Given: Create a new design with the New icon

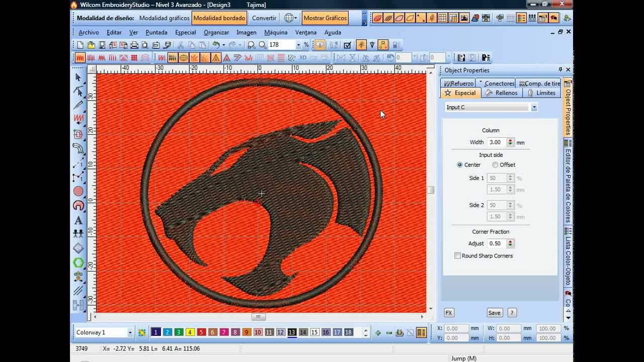Looking at the screenshot, I should [80, 45].
